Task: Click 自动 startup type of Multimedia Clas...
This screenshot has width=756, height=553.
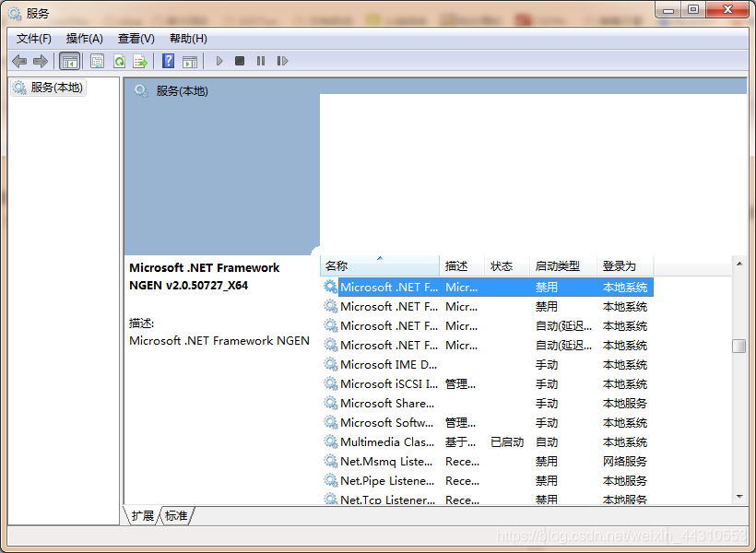Action: click(547, 442)
